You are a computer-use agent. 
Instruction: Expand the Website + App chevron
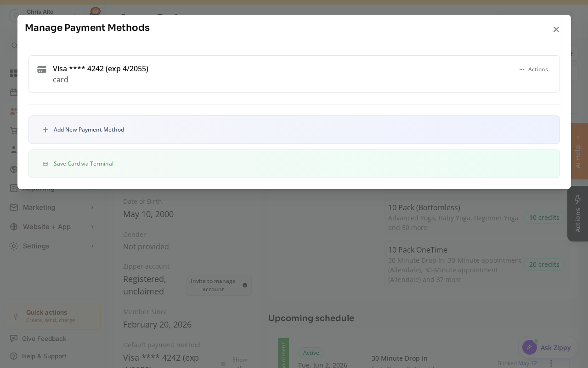[x=92, y=227]
